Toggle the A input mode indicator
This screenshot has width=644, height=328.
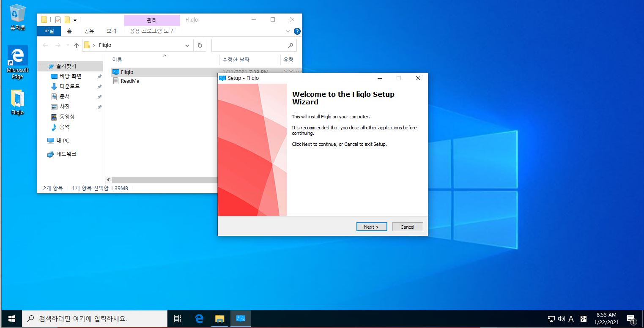tap(571, 319)
